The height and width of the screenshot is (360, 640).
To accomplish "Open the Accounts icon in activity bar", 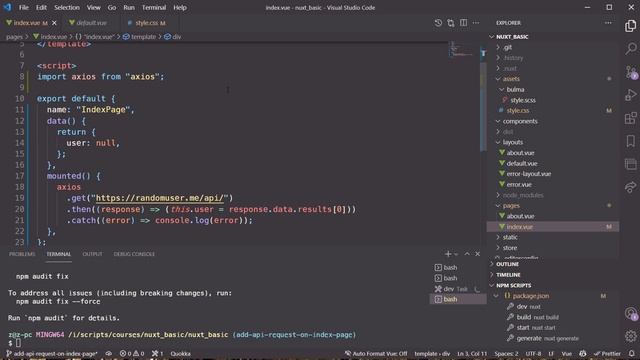I will click(631, 313).
